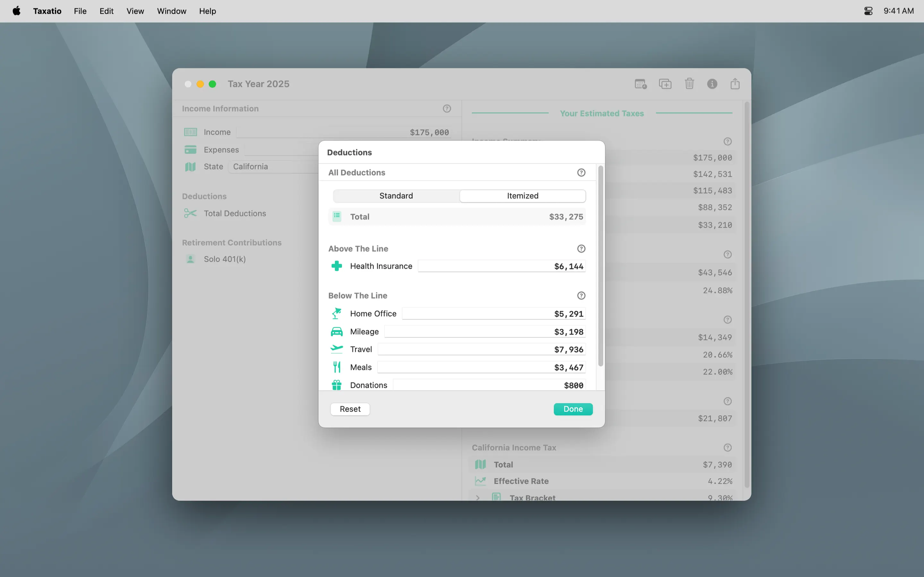This screenshot has width=924, height=577.
Task: Open macOS Control Center icon
Action: pos(868,11)
